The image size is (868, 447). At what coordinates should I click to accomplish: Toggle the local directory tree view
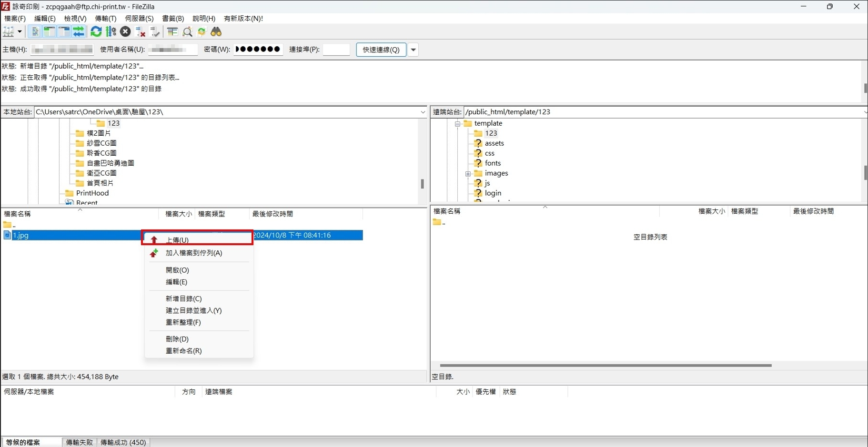(x=49, y=32)
